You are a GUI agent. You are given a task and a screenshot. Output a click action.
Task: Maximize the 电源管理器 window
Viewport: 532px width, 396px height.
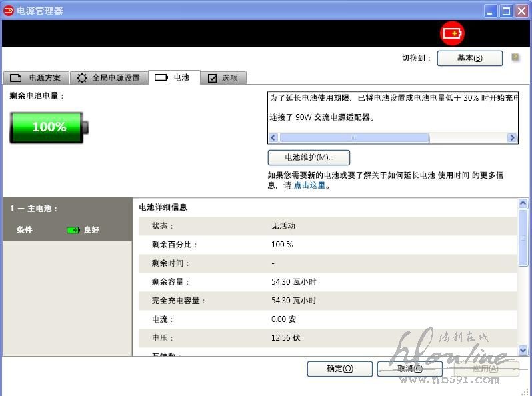coord(506,11)
